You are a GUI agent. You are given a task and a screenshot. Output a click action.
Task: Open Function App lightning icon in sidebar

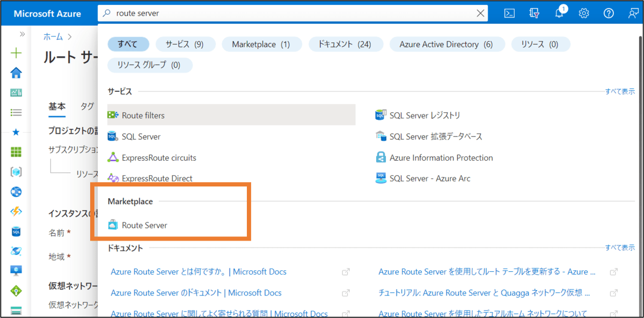coord(16,212)
